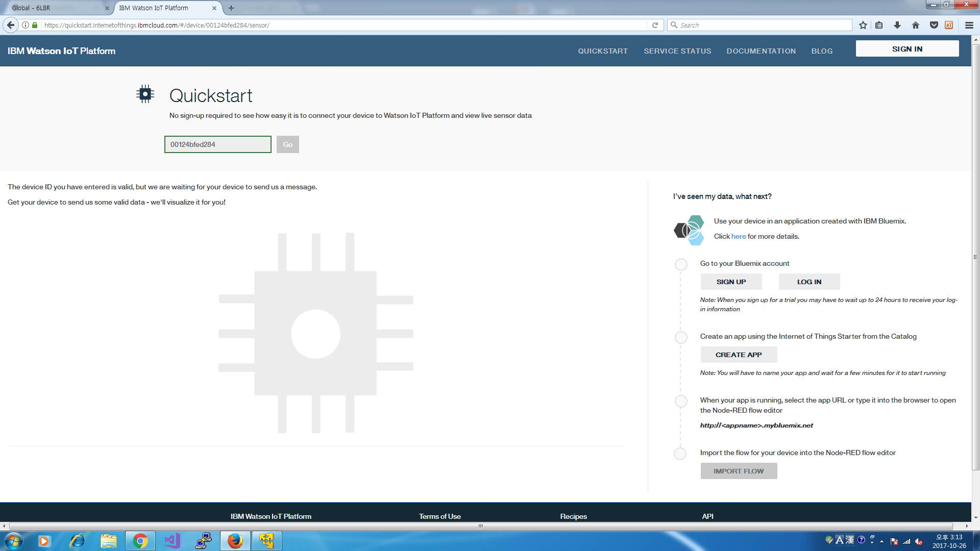Follow the 'here' link for details
980x551 pixels.
[x=738, y=236]
